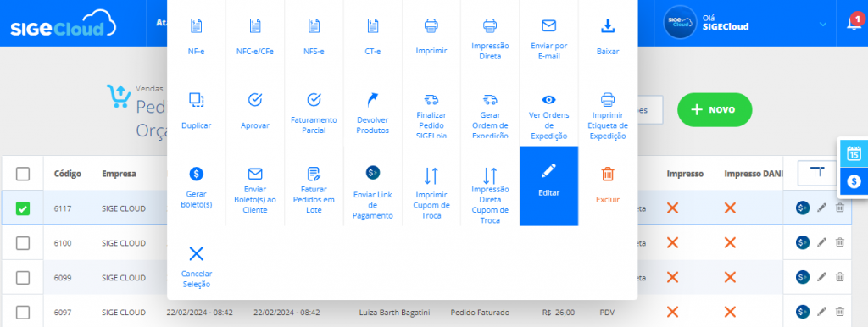Expand the SIGECloud user dropdown
Image resolution: width=868 pixels, height=327 pixels.
click(822, 25)
